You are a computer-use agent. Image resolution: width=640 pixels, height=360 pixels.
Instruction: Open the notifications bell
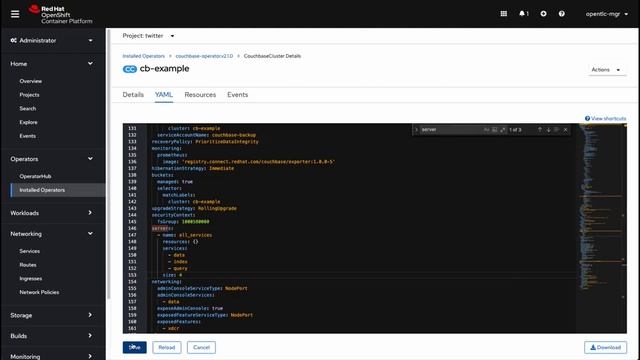pyautogui.click(x=524, y=13)
